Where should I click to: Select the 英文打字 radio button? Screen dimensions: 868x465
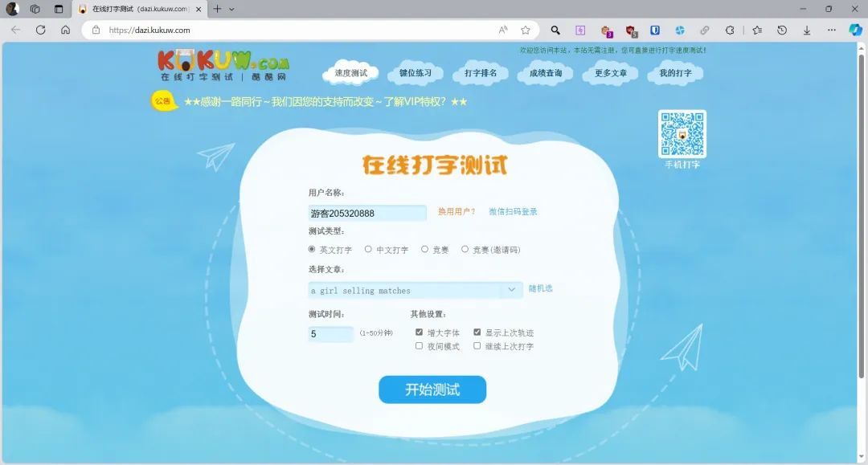312,249
